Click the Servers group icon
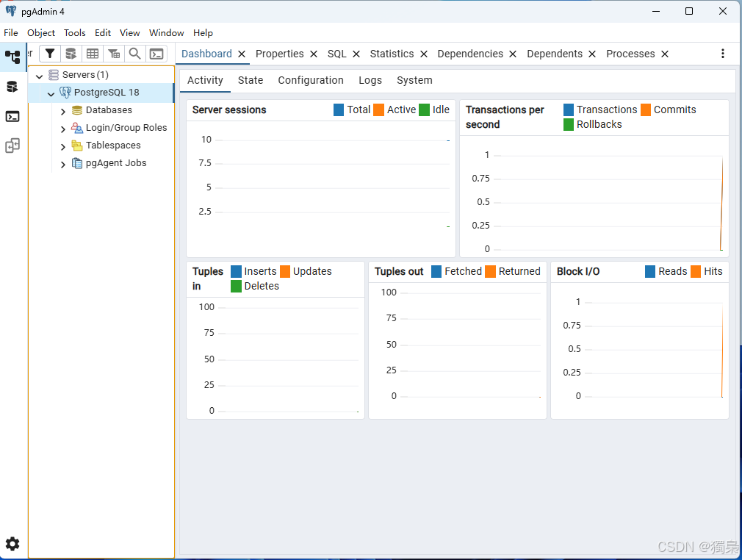The image size is (742, 560). click(x=54, y=75)
